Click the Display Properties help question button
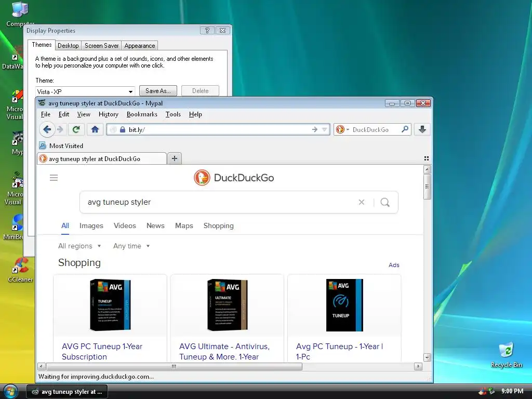 207,30
